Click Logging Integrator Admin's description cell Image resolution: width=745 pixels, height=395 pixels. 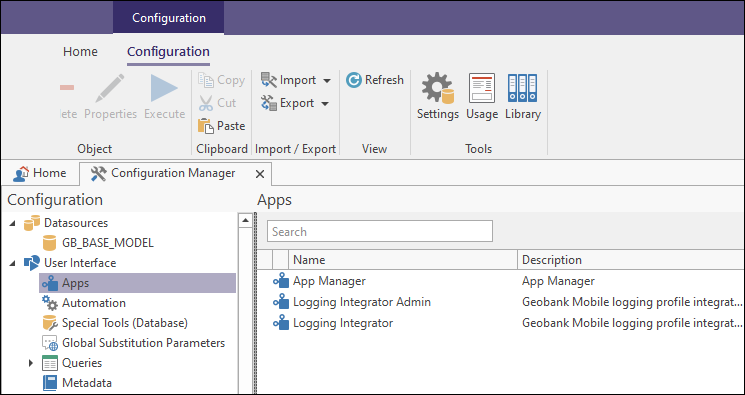tap(632, 302)
